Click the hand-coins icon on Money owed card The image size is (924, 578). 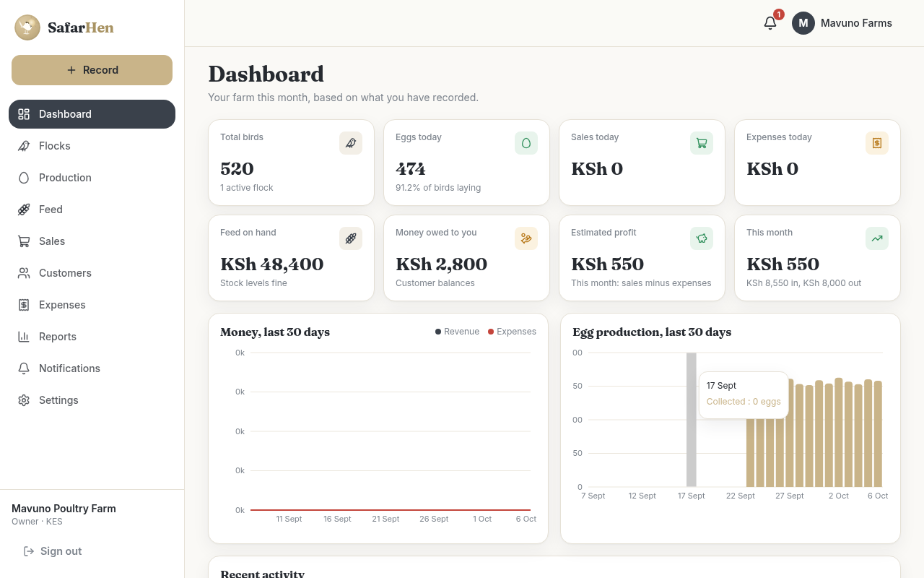point(526,238)
